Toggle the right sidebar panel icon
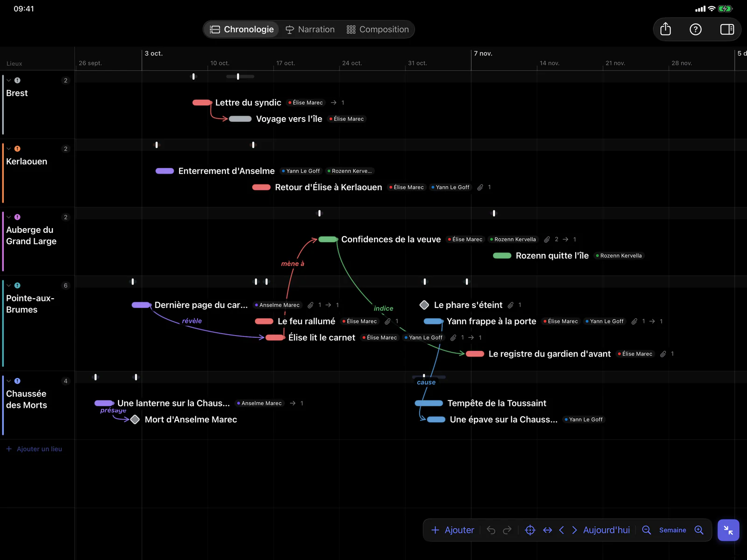This screenshot has height=560, width=747. click(727, 29)
